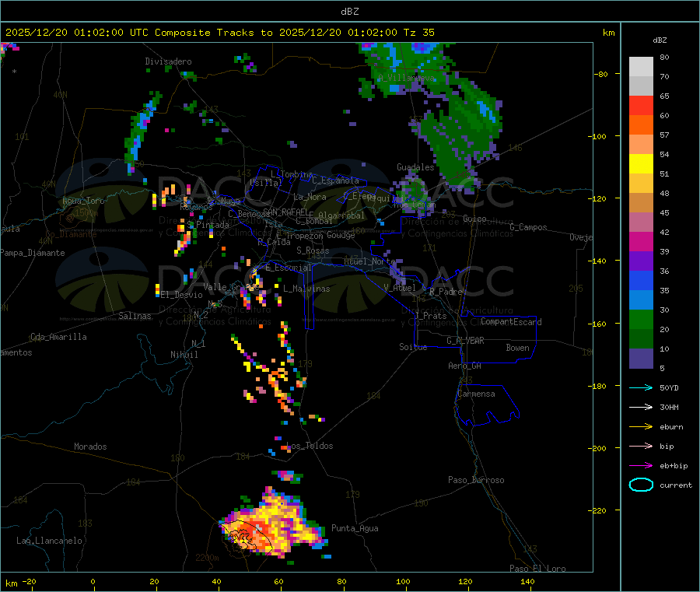Click the '2200m' elevation label near bottom
Viewport: 700px width, 592px height.
tap(207, 558)
